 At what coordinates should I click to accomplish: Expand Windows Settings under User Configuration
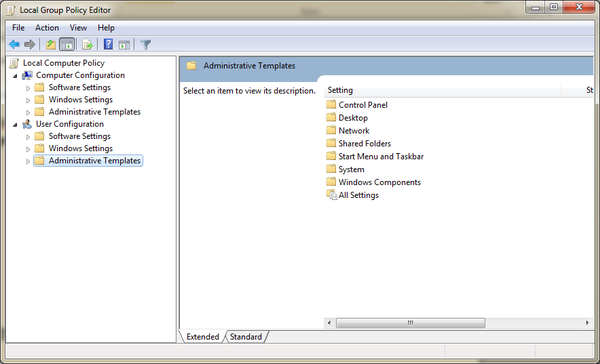(28, 149)
